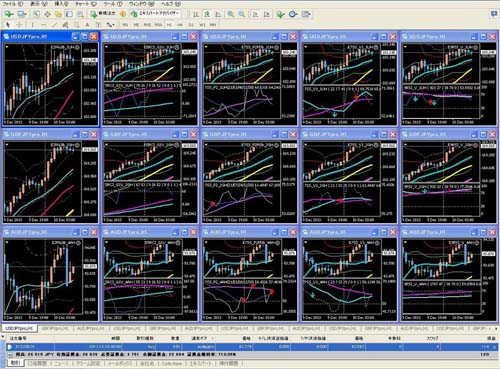500x369 pixels.
Task: Select the text label 'A' tool
Action: (x=87, y=25)
